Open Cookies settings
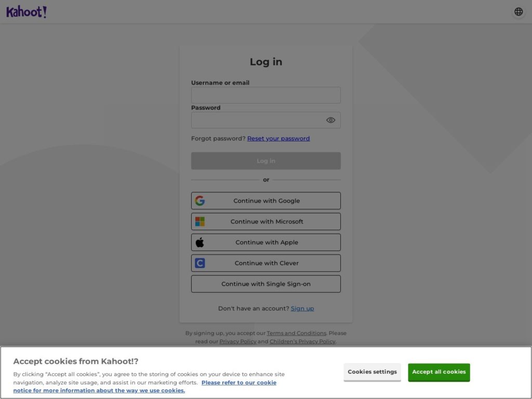532x399 pixels. pos(372,372)
